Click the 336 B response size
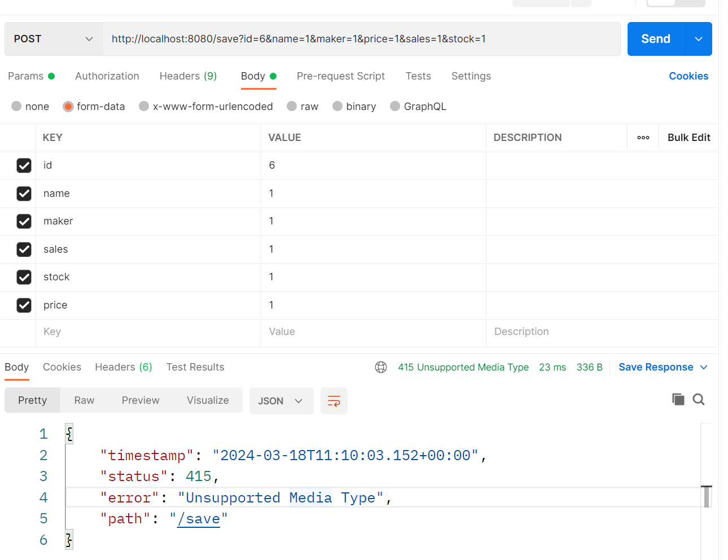This screenshot has width=728, height=560. tap(590, 367)
